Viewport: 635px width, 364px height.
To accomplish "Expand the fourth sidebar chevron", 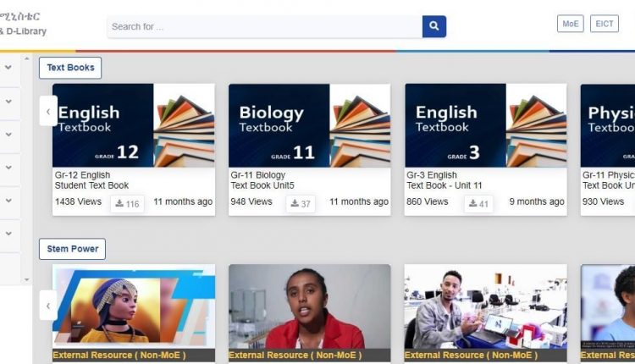I will 8,168.
